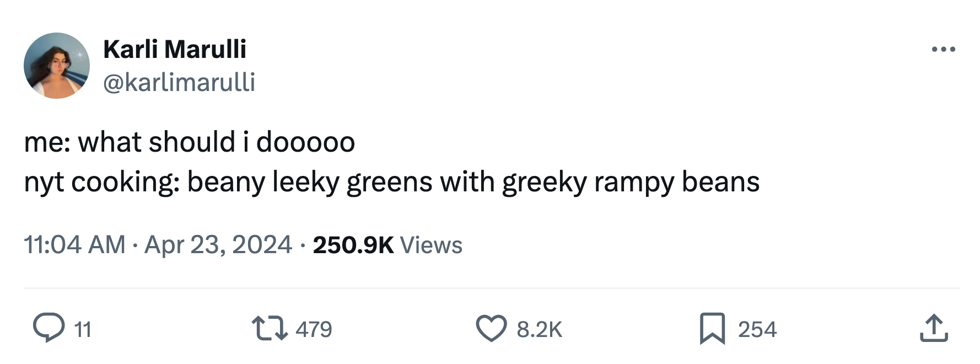Click the display name Karli Marulli
The height and width of the screenshot is (364, 980).
coord(175,49)
